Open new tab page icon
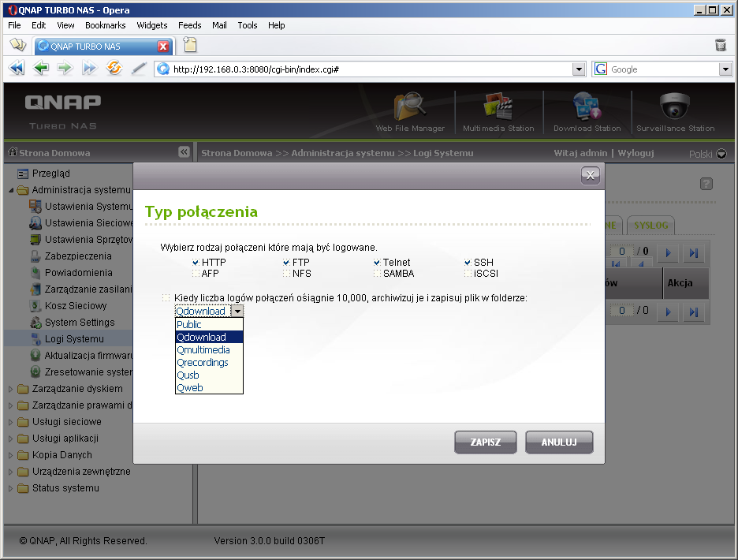 (x=190, y=45)
